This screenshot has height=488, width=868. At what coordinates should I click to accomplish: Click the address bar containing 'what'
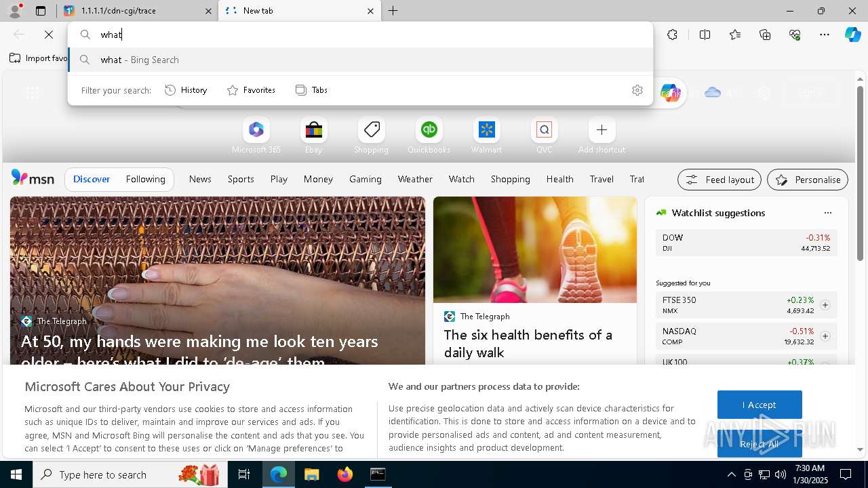click(x=361, y=35)
